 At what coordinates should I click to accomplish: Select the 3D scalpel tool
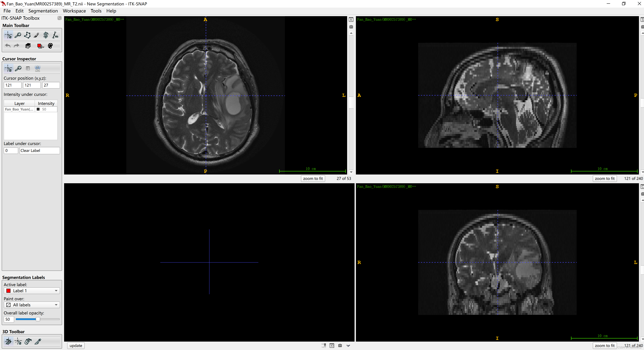click(x=38, y=341)
